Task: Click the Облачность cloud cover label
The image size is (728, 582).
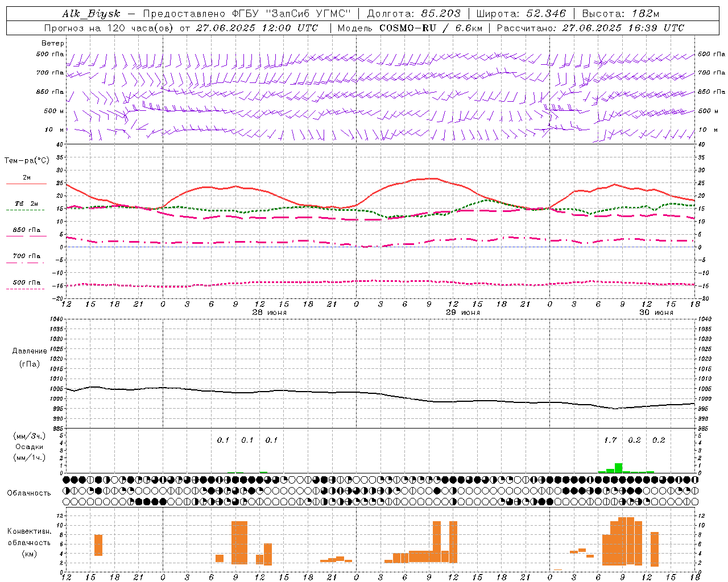Action: point(29,493)
